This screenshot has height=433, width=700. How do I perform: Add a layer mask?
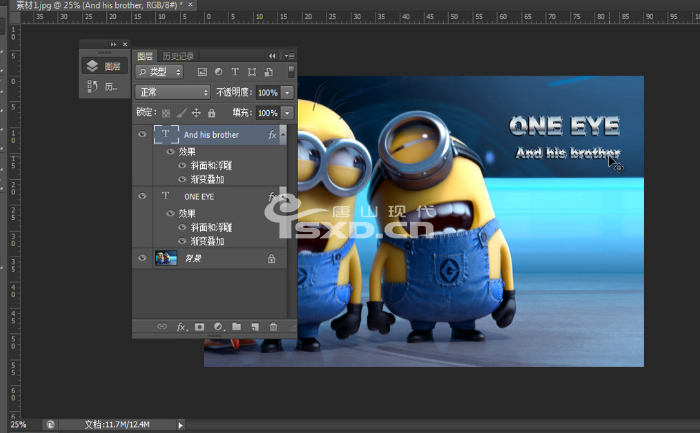[x=199, y=327]
